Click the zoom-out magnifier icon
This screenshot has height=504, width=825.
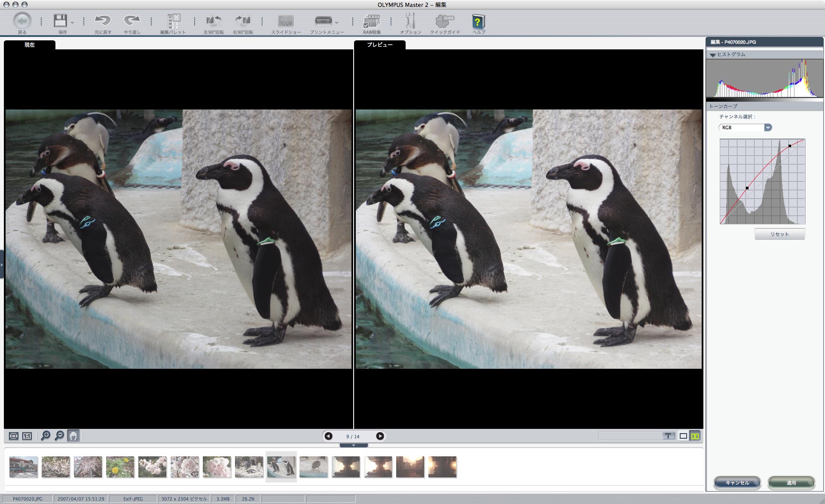[59, 436]
